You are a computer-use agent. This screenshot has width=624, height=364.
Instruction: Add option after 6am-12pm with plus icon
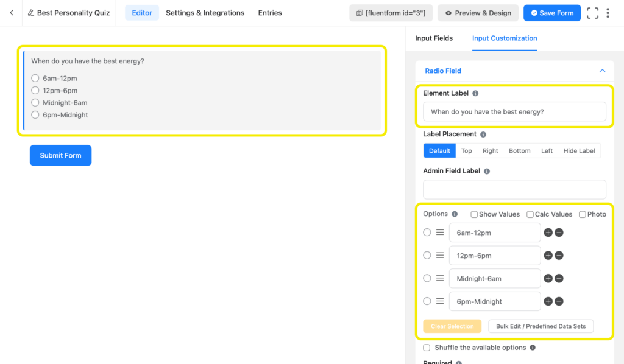point(548,233)
